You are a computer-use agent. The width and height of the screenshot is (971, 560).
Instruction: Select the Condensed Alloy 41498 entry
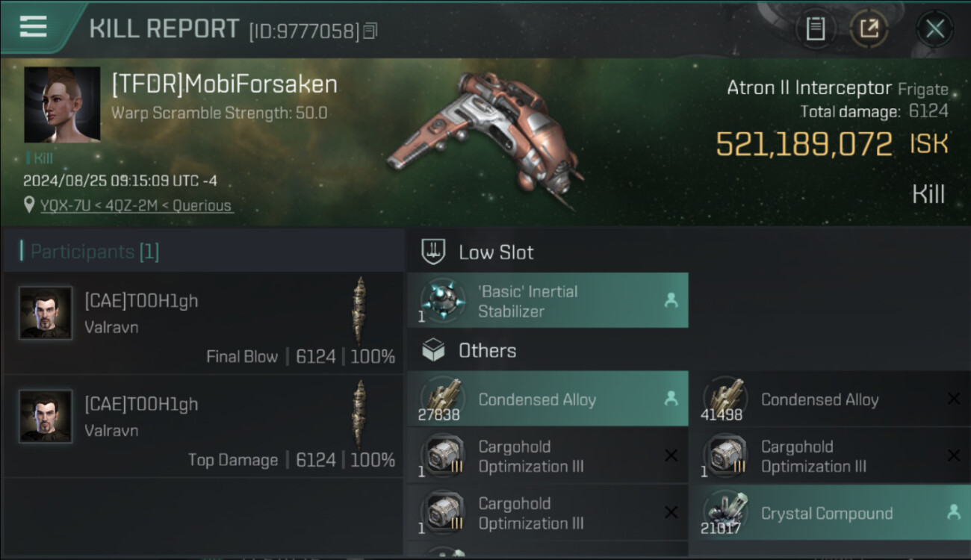pyautogui.click(x=819, y=399)
